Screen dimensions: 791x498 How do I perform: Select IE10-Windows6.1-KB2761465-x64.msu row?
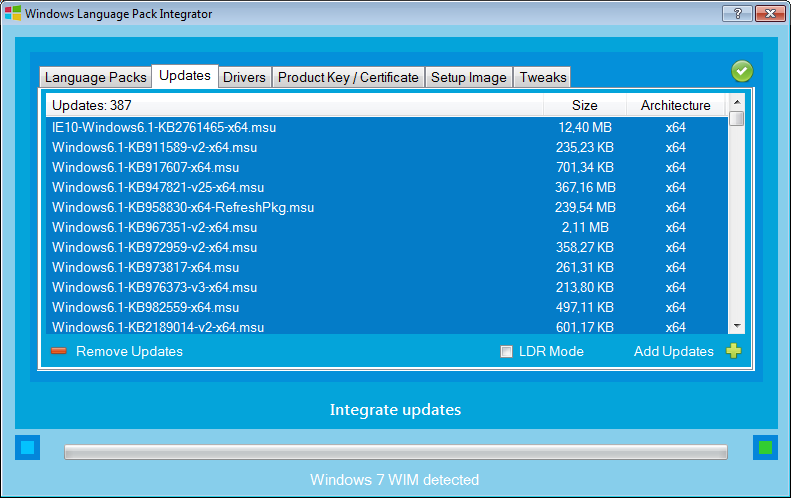point(387,127)
